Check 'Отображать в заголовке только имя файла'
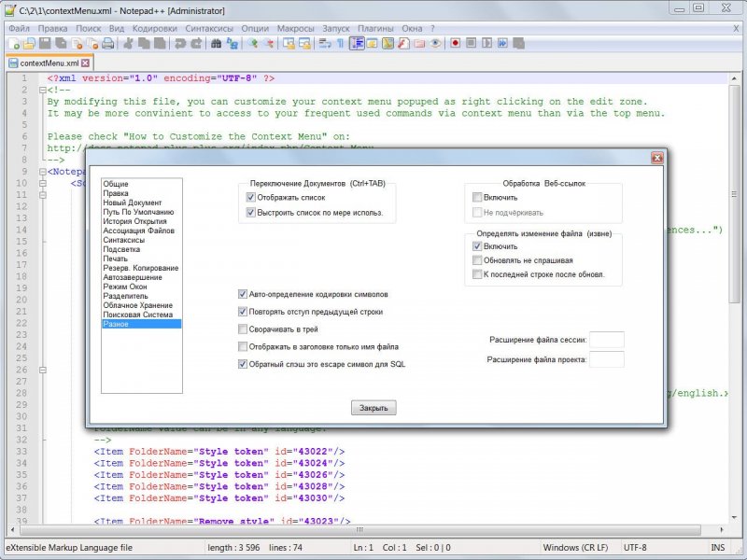This screenshot has height=560, width=747. coord(243,346)
